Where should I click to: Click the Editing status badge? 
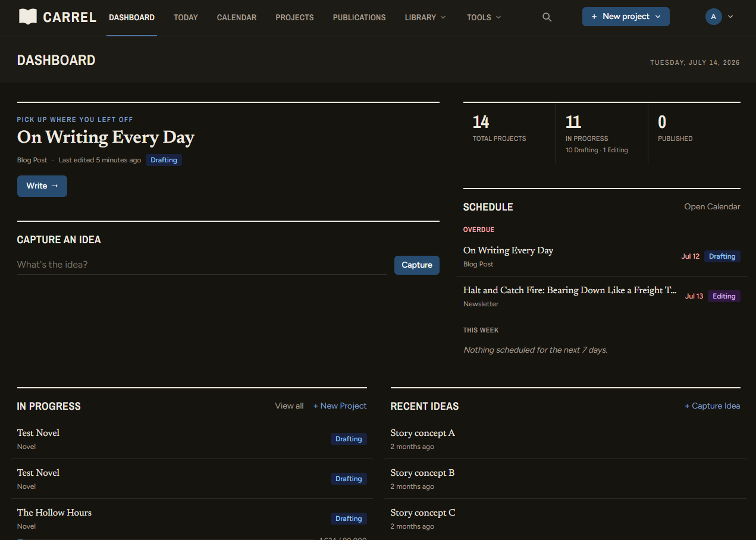pos(724,296)
